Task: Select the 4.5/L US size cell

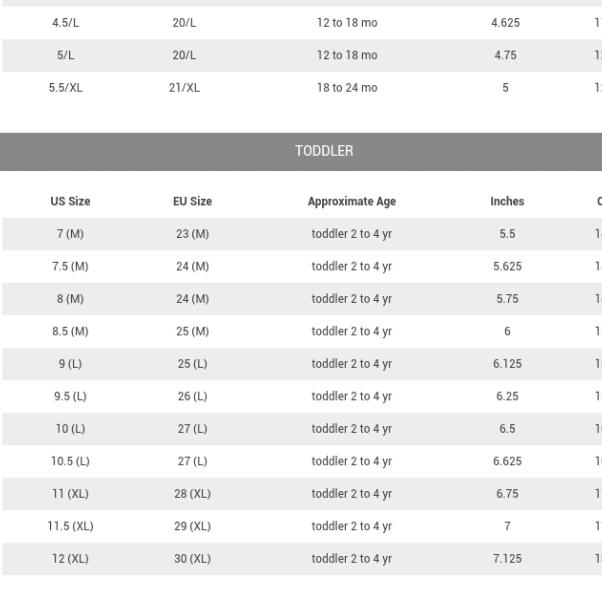Action: [66, 23]
